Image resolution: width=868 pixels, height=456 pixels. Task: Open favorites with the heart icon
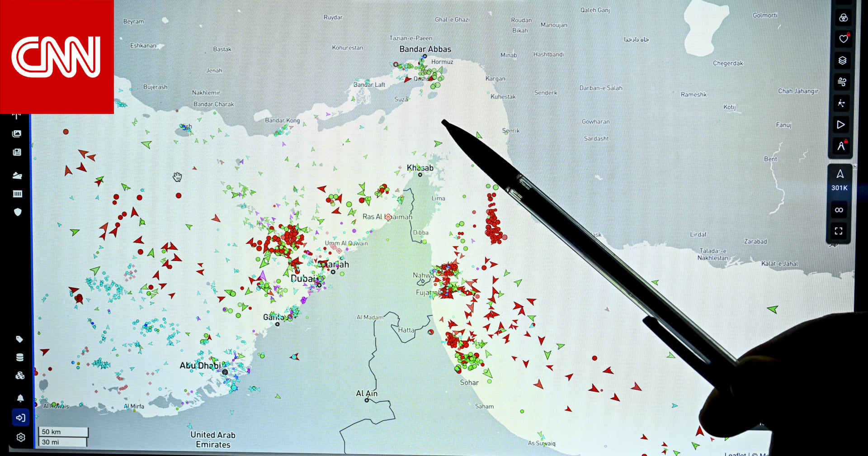pos(843,39)
